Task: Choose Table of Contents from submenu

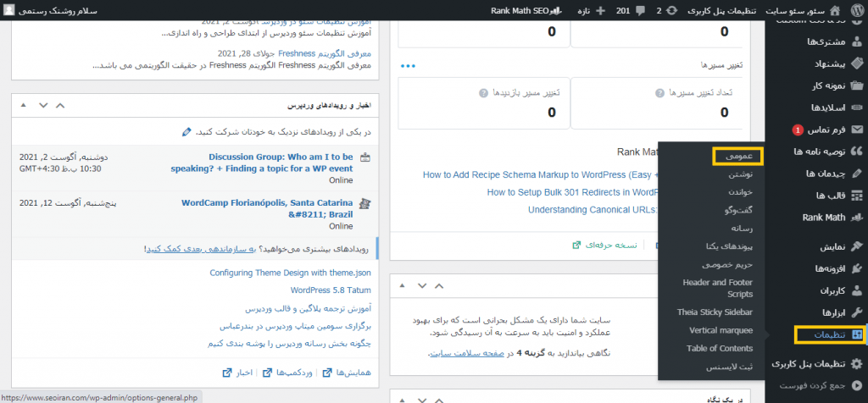Action: coord(720,349)
